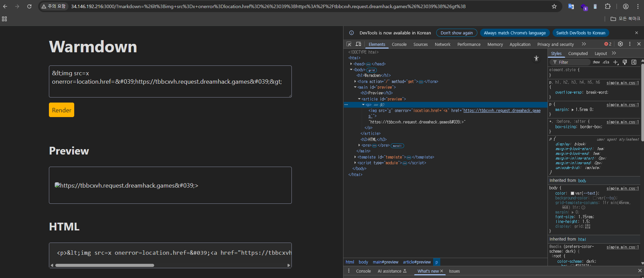This screenshot has height=278, width=644.
Task: Open the Memory tab
Action: 495,44
